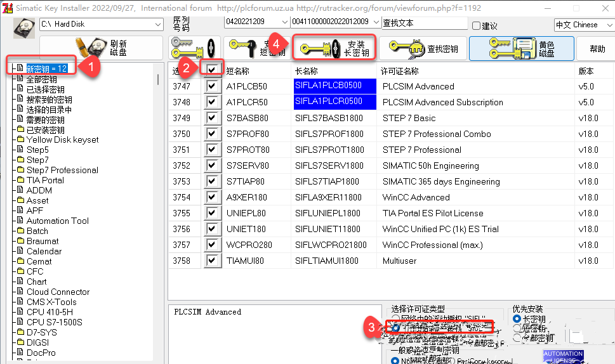Open the 帮助 help button
The image size is (615, 364).
[597, 49]
